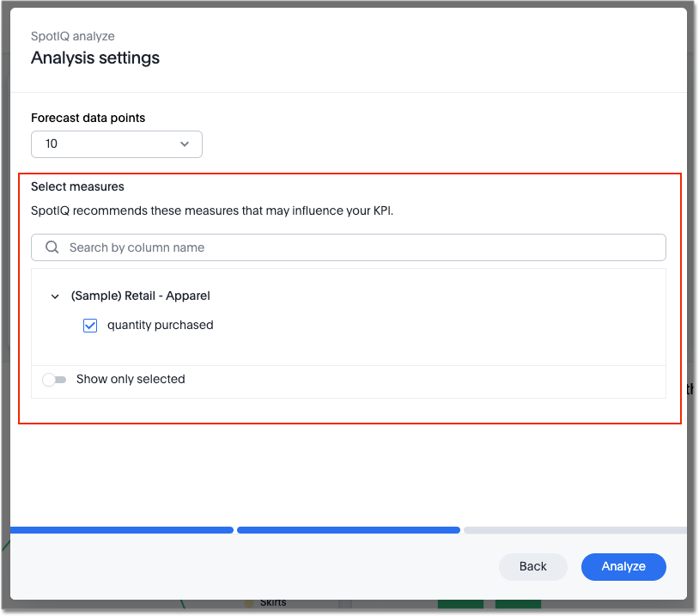The width and height of the screenshot is (699, 616).
Task: Click the collapse arrow next to Retail - Apparel
Action: click(x=54, y=296)
